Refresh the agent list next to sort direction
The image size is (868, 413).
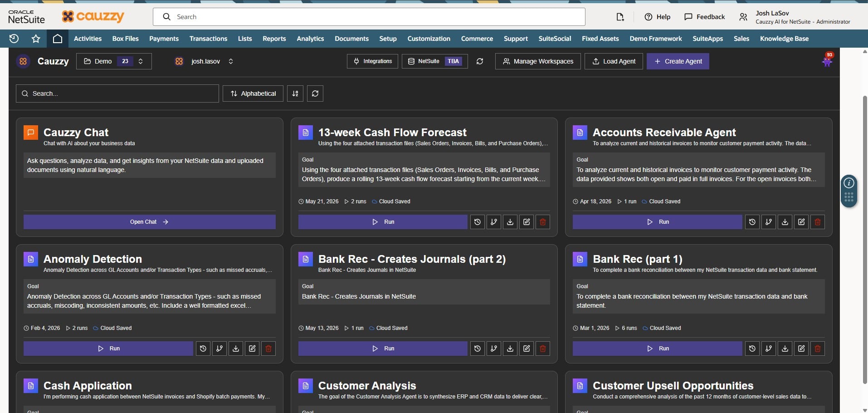[315, 93]
